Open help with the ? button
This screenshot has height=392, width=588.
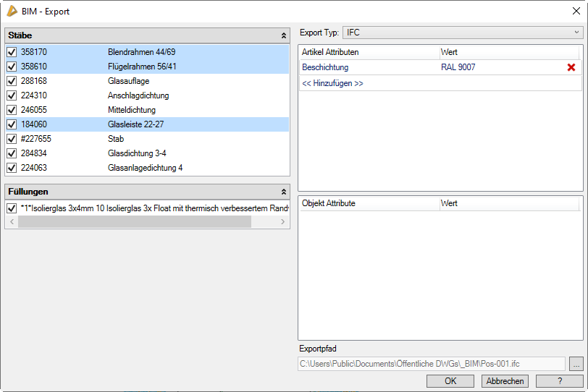(559, 380)
